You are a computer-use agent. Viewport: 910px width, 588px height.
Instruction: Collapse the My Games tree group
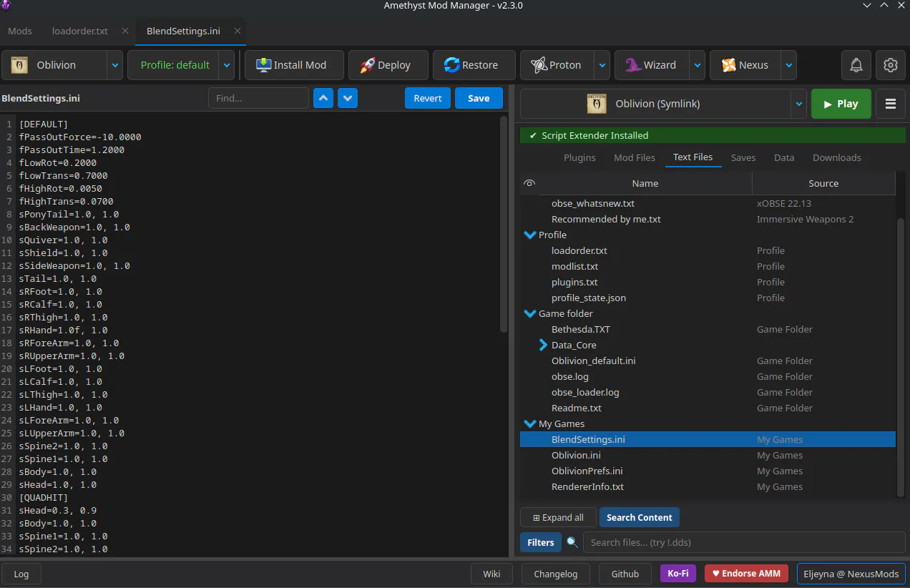pos(530,423)
